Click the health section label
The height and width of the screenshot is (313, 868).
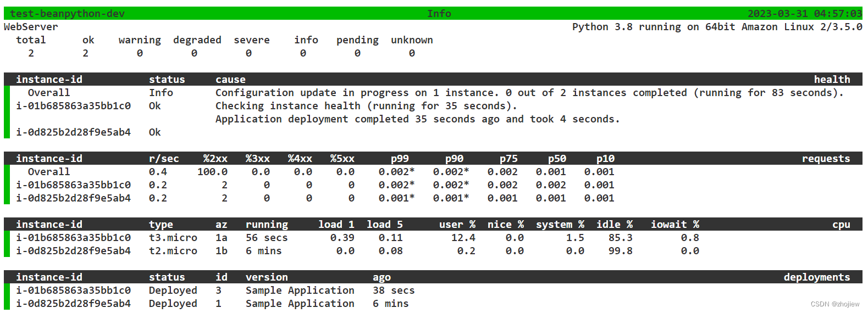(832, 80)
